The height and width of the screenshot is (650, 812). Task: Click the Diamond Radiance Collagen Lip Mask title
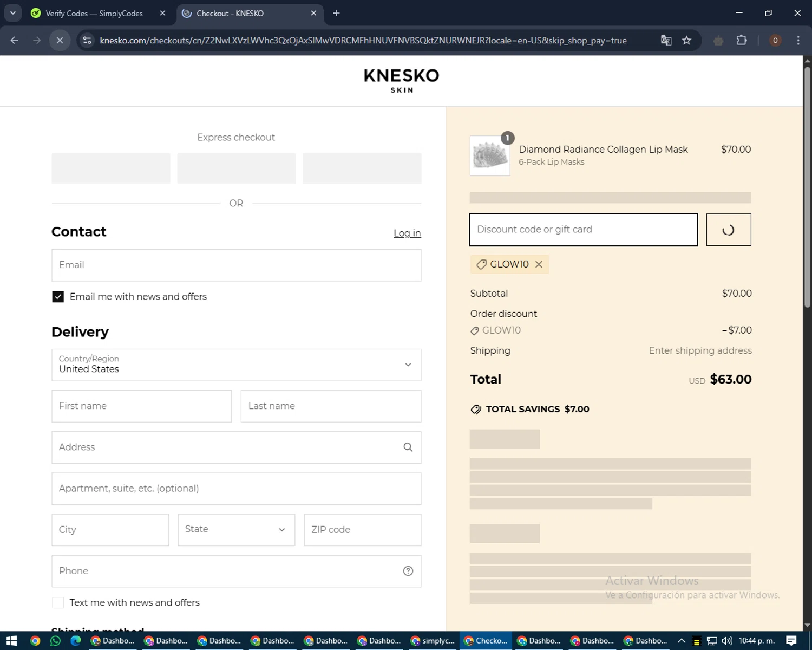tap(603, 149)
